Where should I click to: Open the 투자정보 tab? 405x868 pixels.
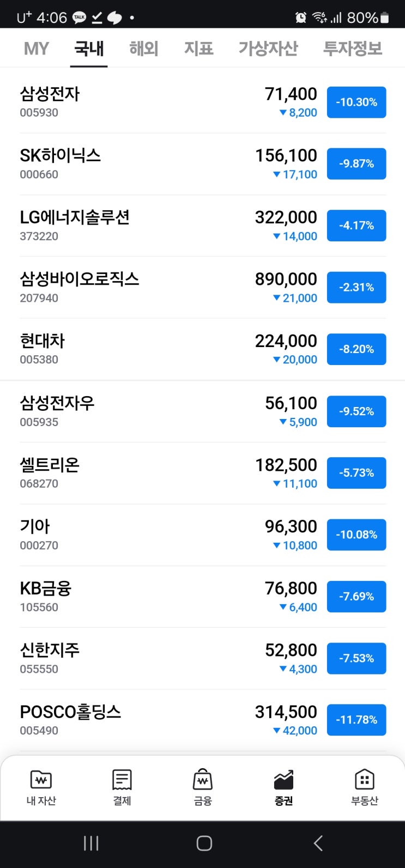(x=353, y=49)
